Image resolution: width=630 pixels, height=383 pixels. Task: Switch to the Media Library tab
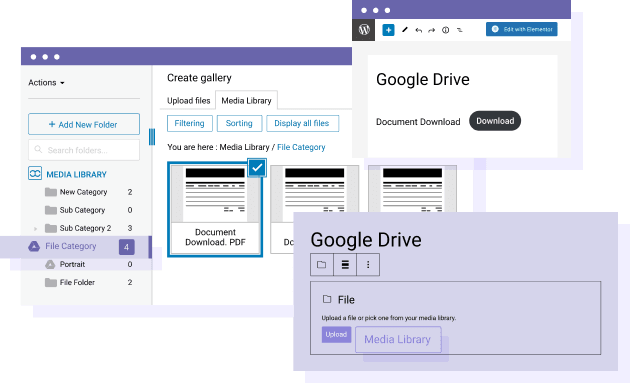pyautogui.click(x=246, y=100)
